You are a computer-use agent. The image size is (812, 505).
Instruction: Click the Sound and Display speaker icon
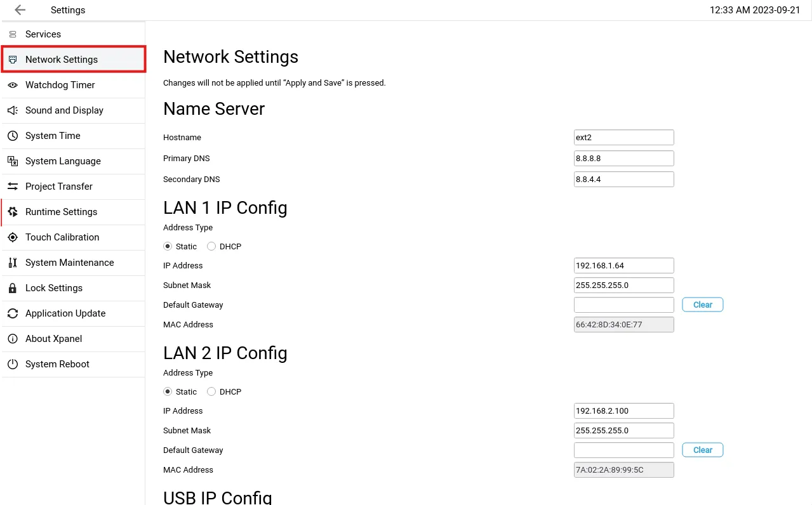[13, 110]
